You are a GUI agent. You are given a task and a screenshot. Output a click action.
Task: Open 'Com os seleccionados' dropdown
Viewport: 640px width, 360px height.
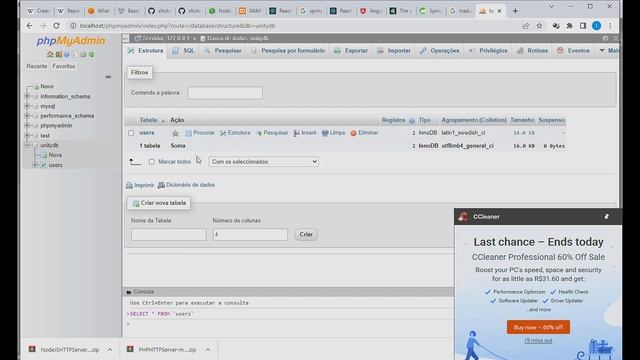(x=263, y=162)
